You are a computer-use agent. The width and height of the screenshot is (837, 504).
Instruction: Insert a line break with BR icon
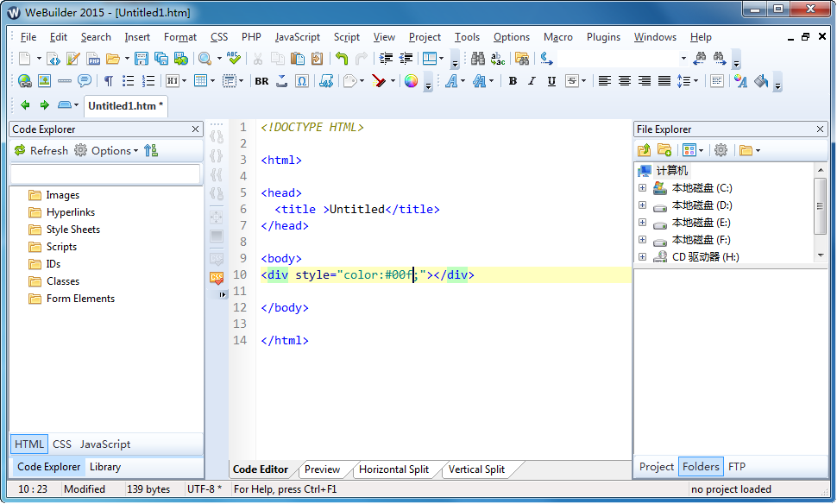(x=261, y=81)
